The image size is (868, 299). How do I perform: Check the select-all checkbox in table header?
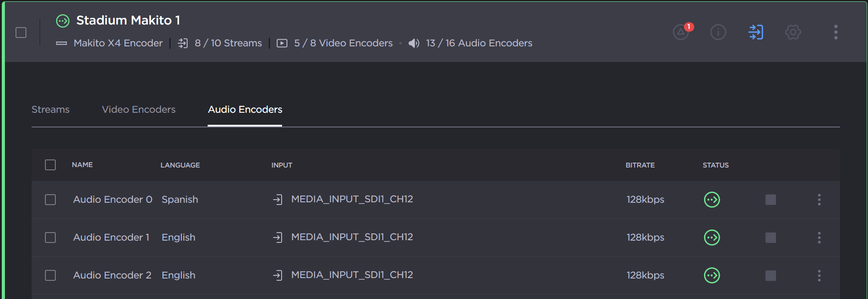click(x=50, y=165)
